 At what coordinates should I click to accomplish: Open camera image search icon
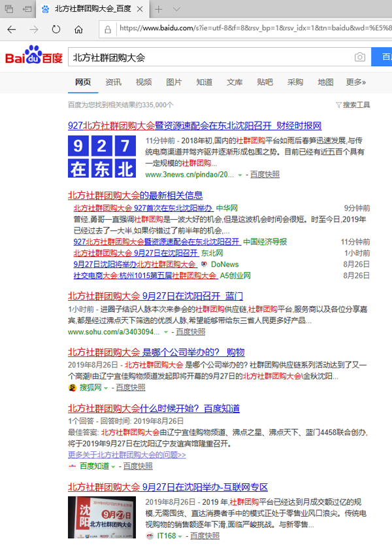pyautogui.click(x=360, y=57)
